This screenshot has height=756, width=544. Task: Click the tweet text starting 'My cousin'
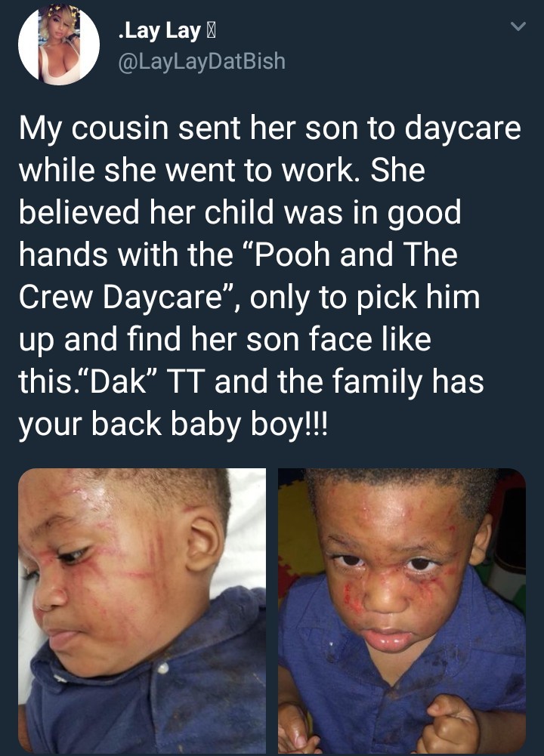(x=270, y=276)
